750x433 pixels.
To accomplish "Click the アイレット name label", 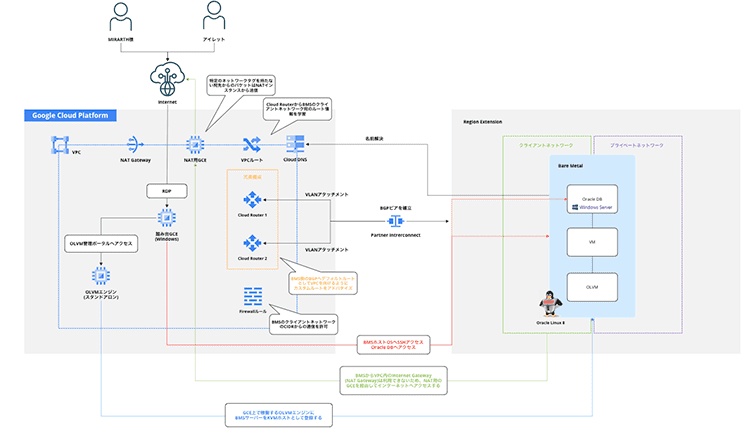I will click(214, 40).
